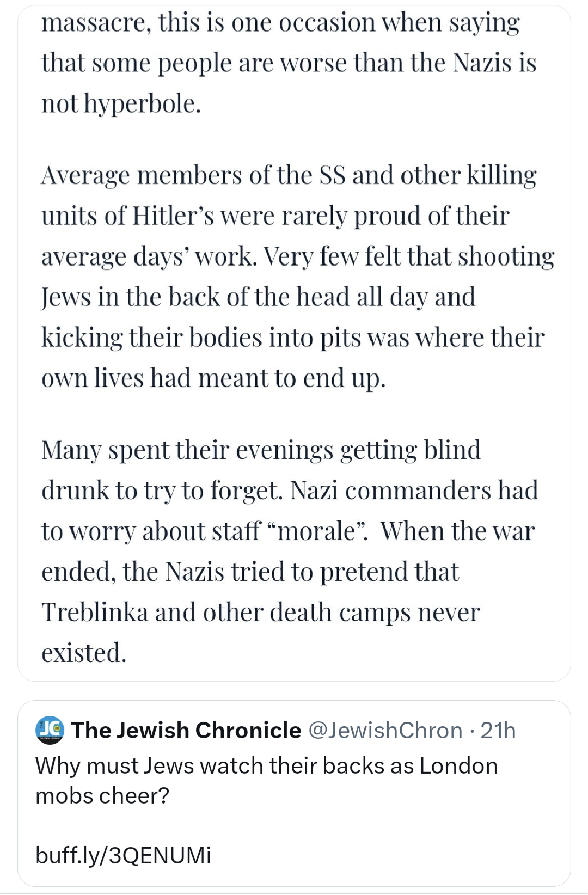Open the 21h timestamp of quoted post
Image resolution: width=588 pixels, height=895 pixels.
tap(498, 730)
